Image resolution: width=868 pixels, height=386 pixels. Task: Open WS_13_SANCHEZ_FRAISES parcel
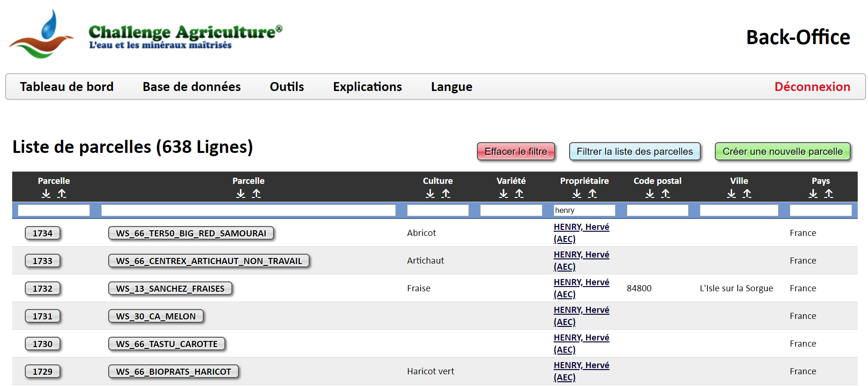(170, 288)
